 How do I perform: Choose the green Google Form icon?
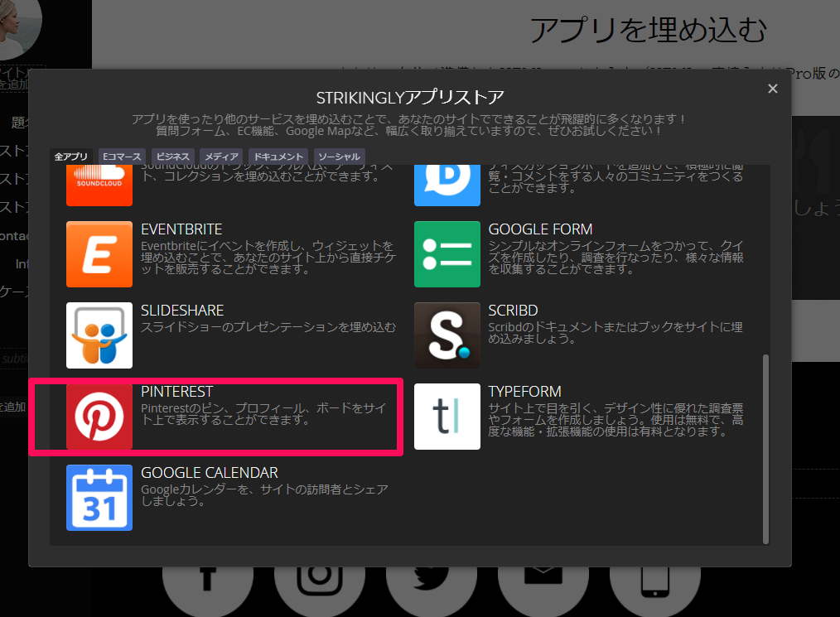pos(447,254)
